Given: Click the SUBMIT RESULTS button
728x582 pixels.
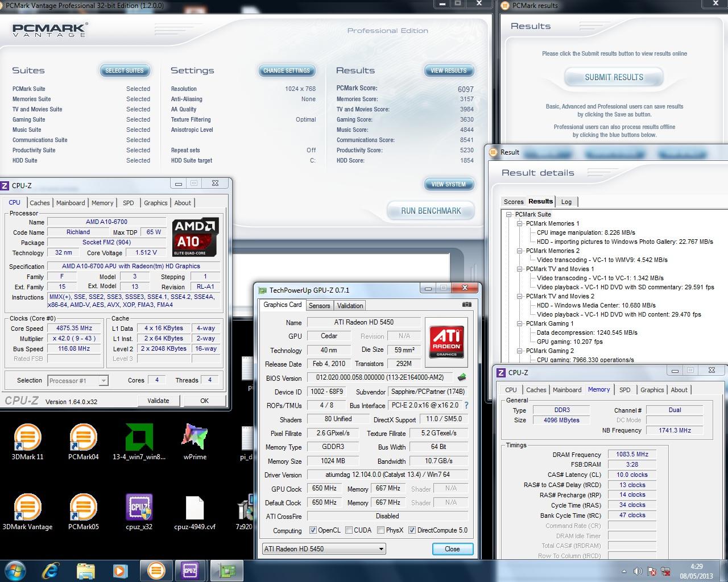Looking at the screenshot, I should 614,77.
